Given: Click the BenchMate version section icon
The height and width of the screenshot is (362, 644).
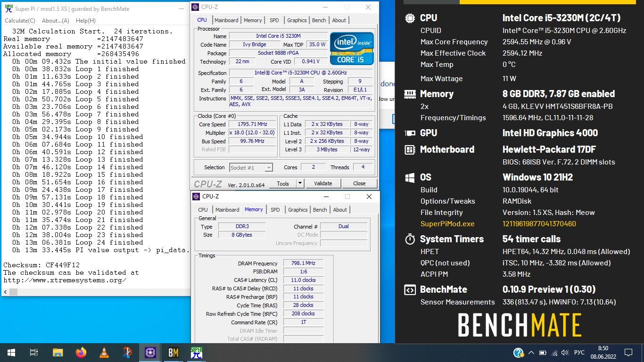Looking at the screenshot, I should tap(410, 290).
